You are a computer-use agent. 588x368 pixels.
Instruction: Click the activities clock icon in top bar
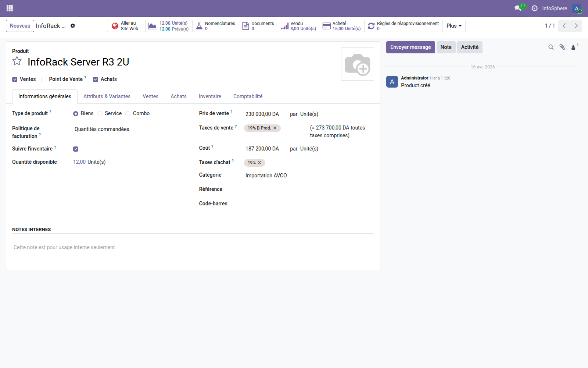click(534, 8)
